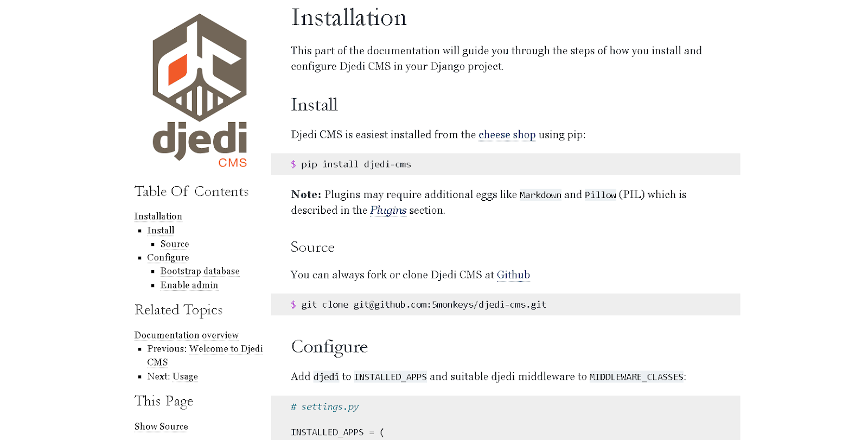Open the Documentation overview link
Image resolution: width=868 pixels, height=440 pixels.
(187, 335)
